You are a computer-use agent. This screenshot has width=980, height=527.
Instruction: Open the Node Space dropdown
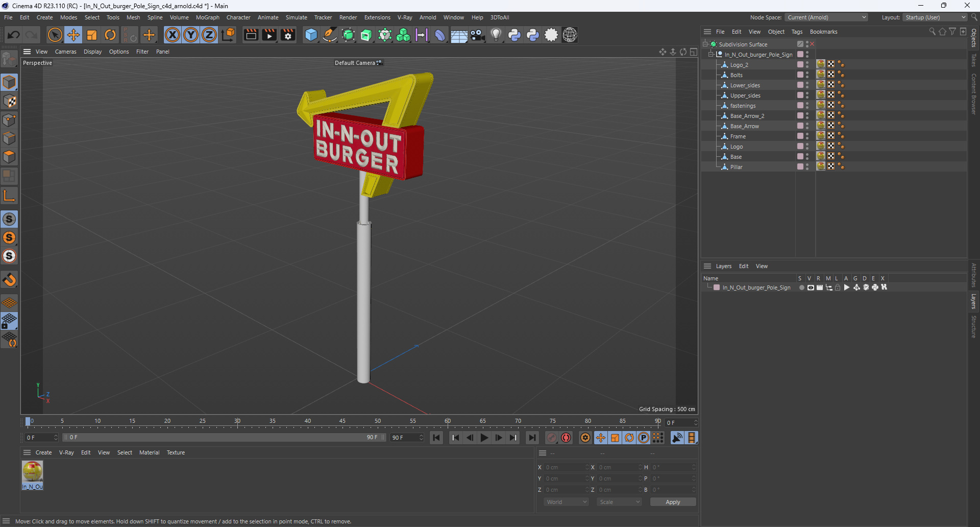826,17
